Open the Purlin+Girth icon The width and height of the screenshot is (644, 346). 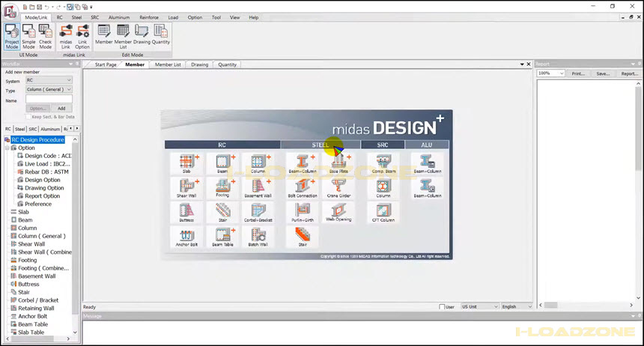click(303, 213)
